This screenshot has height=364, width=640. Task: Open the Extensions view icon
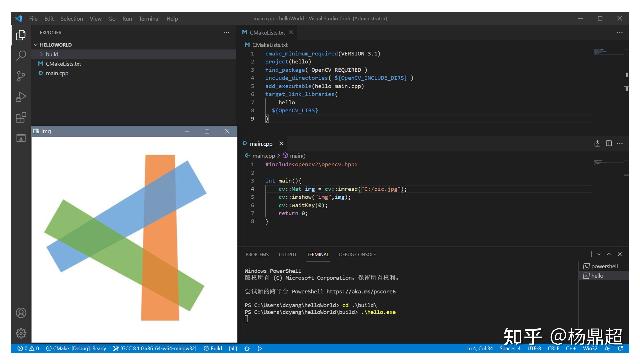[21, 118]
